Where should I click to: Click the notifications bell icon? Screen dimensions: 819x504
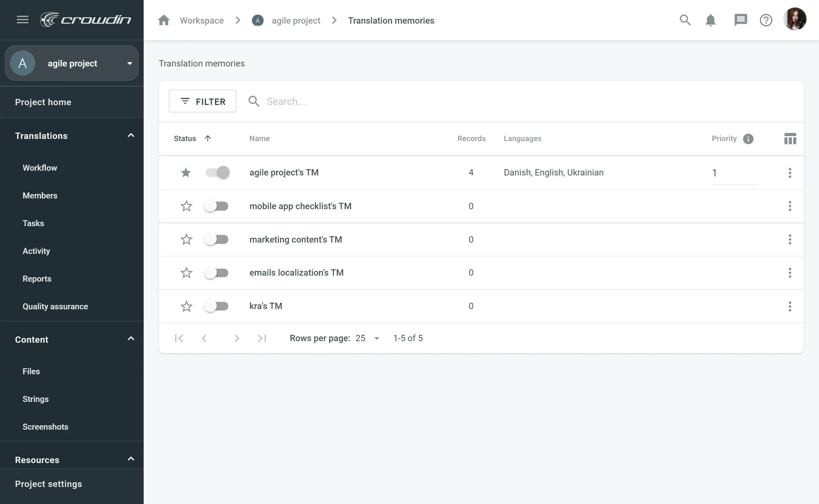click(x=711, y=20)
